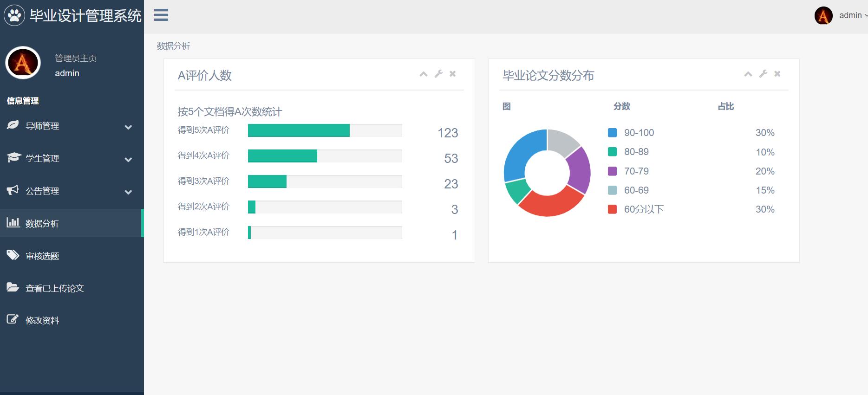Click the value 53 in A评价 stats
Image resolution: width=868 pixels, height=395 pixels.
[x=451, y=159]
